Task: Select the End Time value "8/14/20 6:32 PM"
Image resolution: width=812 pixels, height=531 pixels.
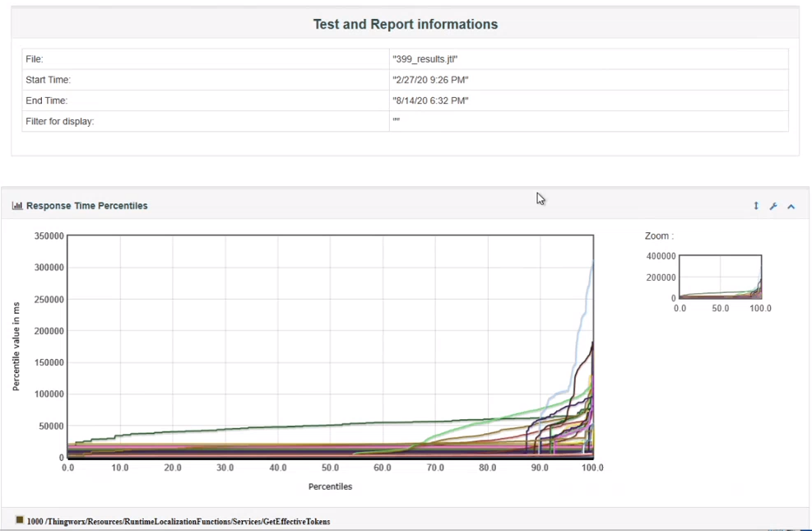Action: 430,100
